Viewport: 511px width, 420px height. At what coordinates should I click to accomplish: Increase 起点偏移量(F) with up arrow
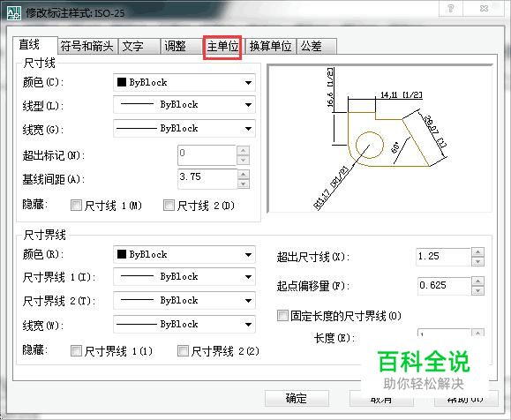pyautogui.click(x=477, y=281)
